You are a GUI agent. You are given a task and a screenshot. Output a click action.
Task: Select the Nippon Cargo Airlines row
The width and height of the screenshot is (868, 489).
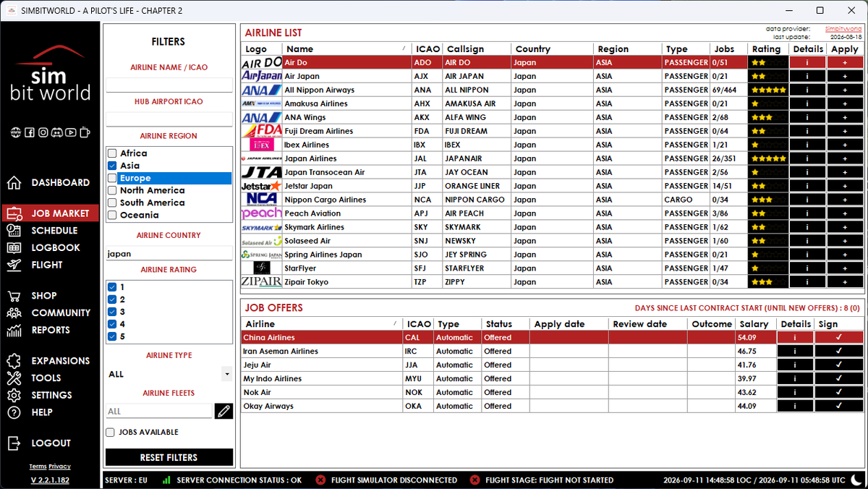pyautogui.click(x=552, y=200)
